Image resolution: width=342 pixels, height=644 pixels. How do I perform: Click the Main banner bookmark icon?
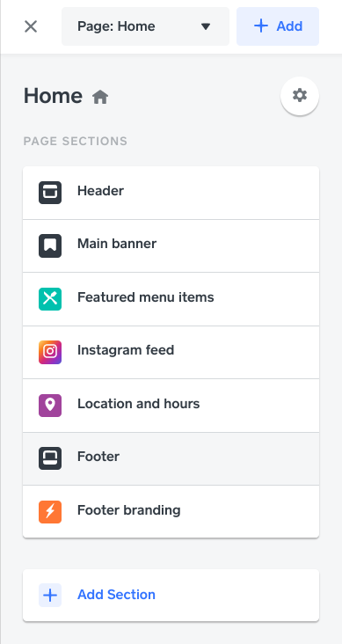tap(50, 245)
